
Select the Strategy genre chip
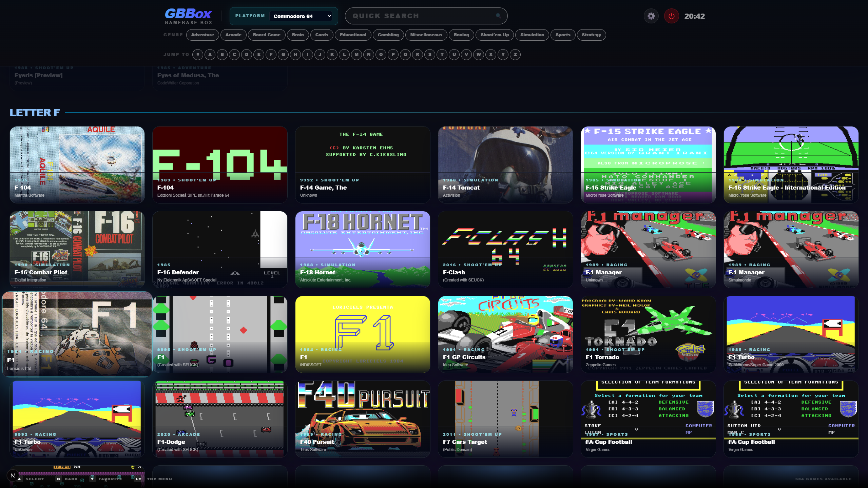point(591,35)
